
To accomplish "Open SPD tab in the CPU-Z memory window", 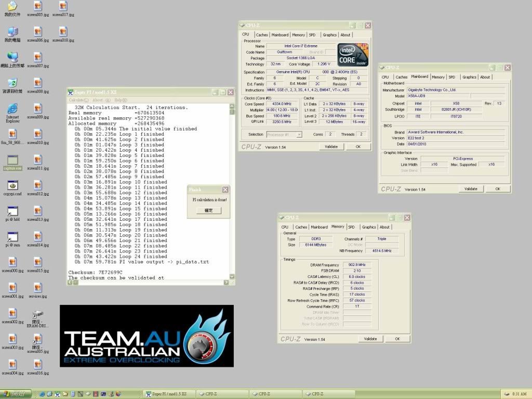I will (x=352, y=228).
